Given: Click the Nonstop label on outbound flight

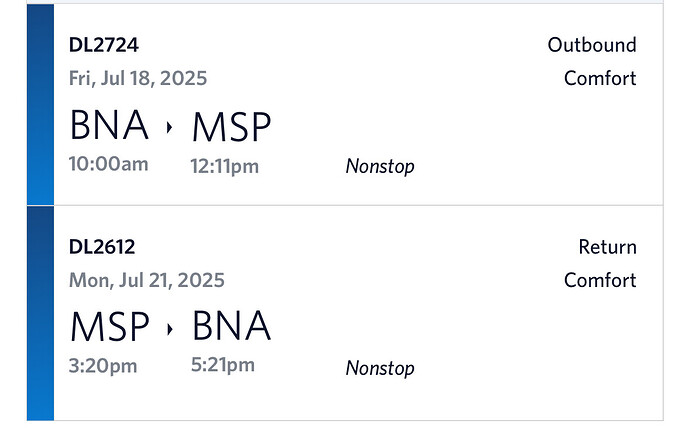Looking at the screenshot, I should [x=380, y=166].
